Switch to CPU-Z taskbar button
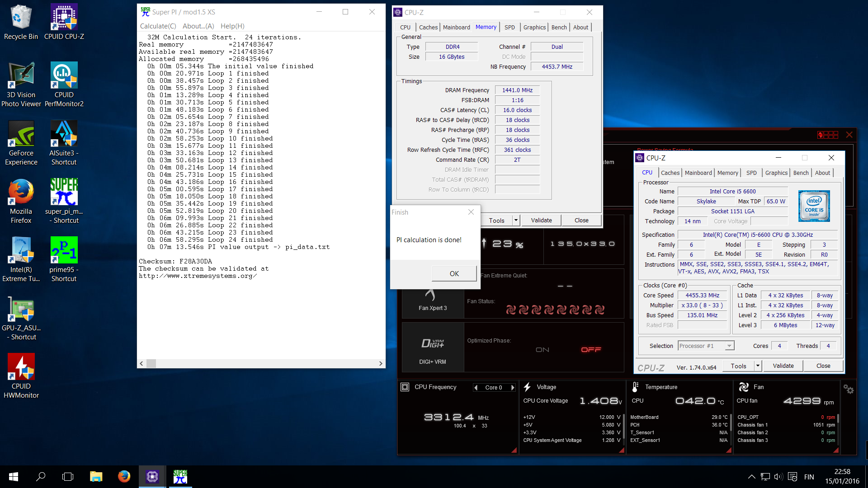 coord(152,477)
